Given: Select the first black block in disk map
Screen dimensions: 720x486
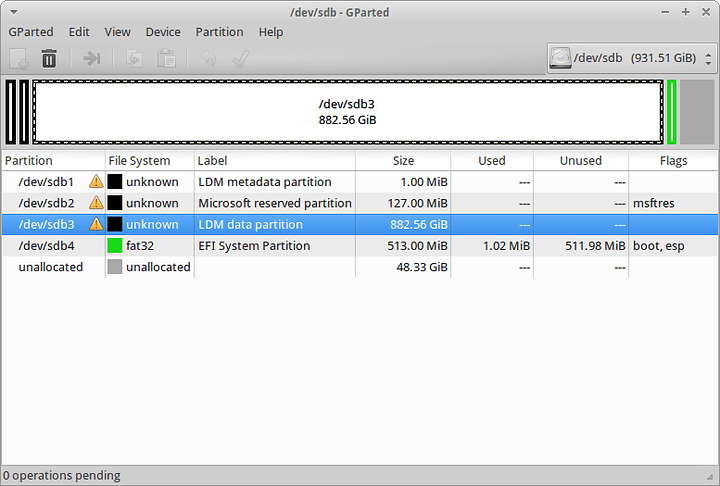Looking at the screenshot, I should point(11,112).
